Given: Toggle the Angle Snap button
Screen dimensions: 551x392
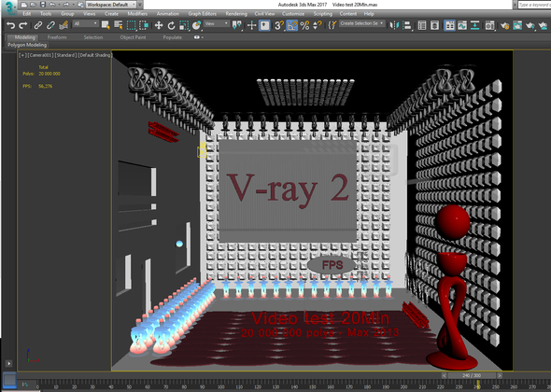Looking at the screenshot, I should pos(292,25).
